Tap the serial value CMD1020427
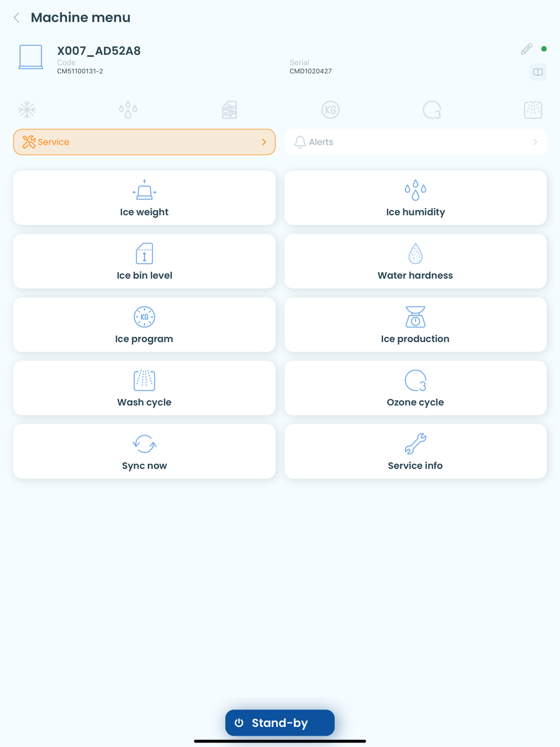560x747 pixels. pos(311,71)
